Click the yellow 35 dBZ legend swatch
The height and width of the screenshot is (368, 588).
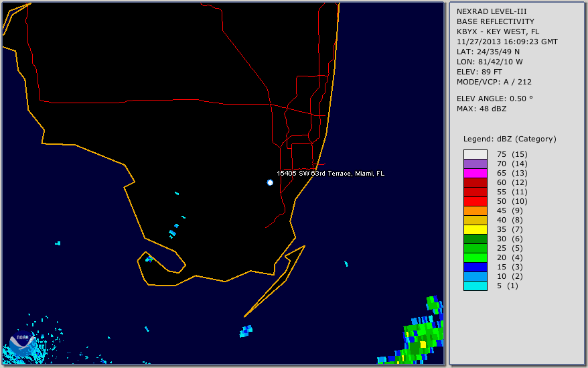475,229
